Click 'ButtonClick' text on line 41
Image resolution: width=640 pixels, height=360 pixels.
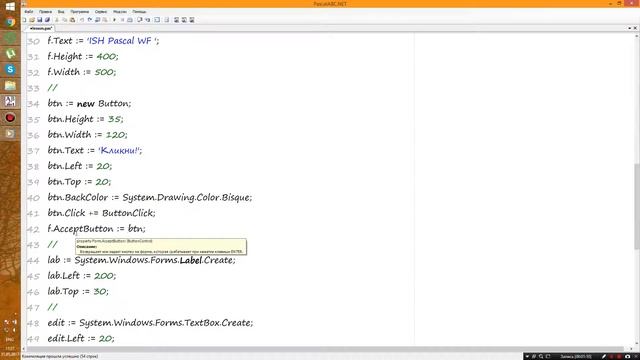coord(127,213)
